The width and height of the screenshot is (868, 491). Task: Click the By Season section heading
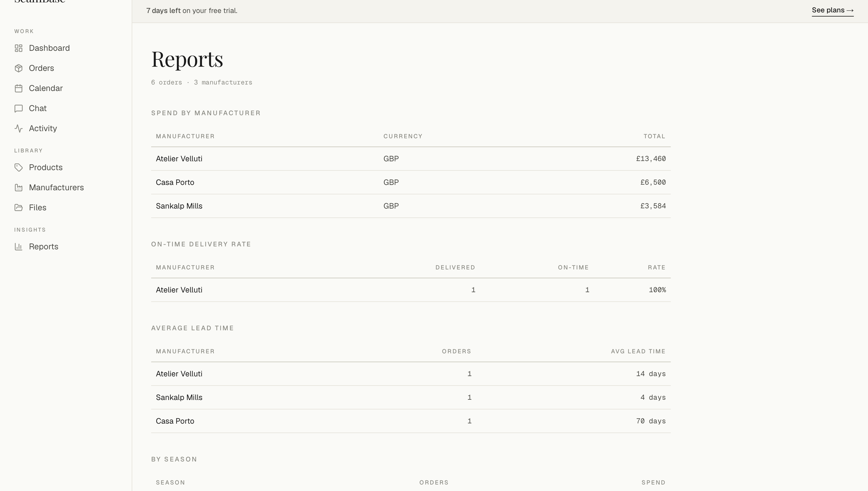[x=174, y=459]
